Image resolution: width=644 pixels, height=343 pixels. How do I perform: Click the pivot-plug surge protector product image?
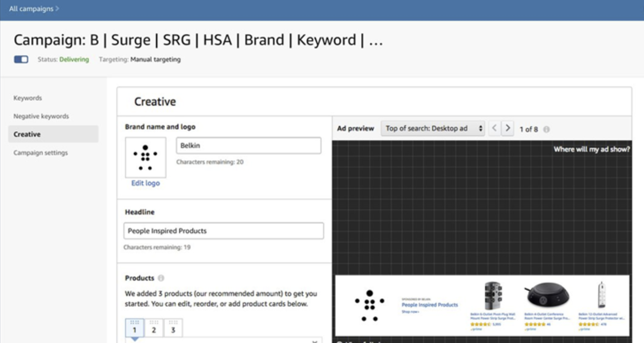pos(493,295)
